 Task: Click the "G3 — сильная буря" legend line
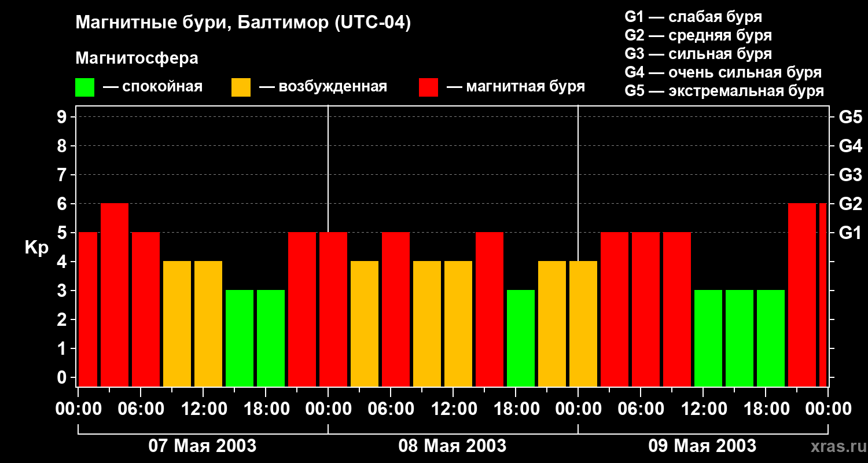click(x=698, y=54)
